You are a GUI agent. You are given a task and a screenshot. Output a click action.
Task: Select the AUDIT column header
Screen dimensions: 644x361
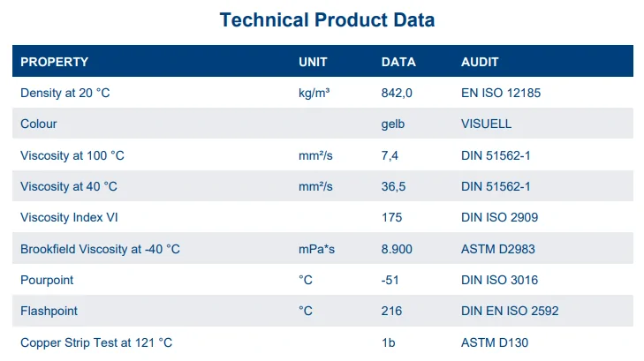480,62
